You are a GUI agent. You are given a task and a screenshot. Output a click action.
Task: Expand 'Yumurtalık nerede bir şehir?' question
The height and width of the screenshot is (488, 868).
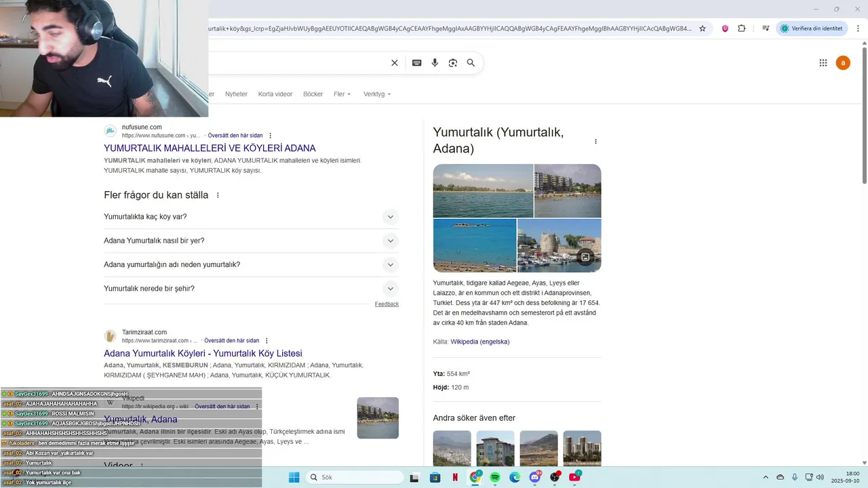251,289
